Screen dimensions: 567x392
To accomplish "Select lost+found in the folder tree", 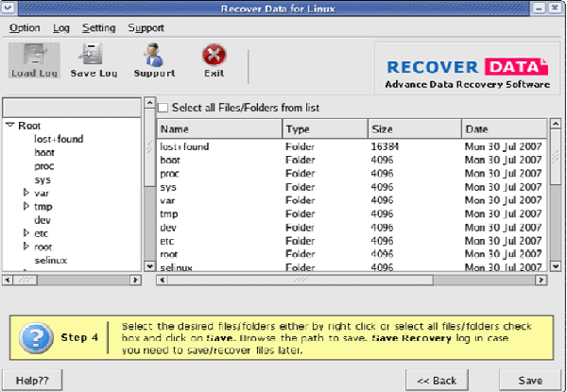I will click(x=59, y=139).
